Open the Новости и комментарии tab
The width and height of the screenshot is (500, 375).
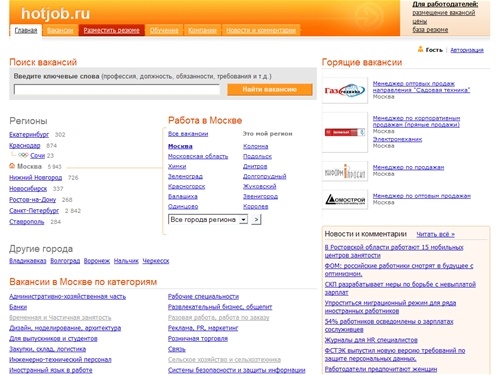click(x=261, y=30)
